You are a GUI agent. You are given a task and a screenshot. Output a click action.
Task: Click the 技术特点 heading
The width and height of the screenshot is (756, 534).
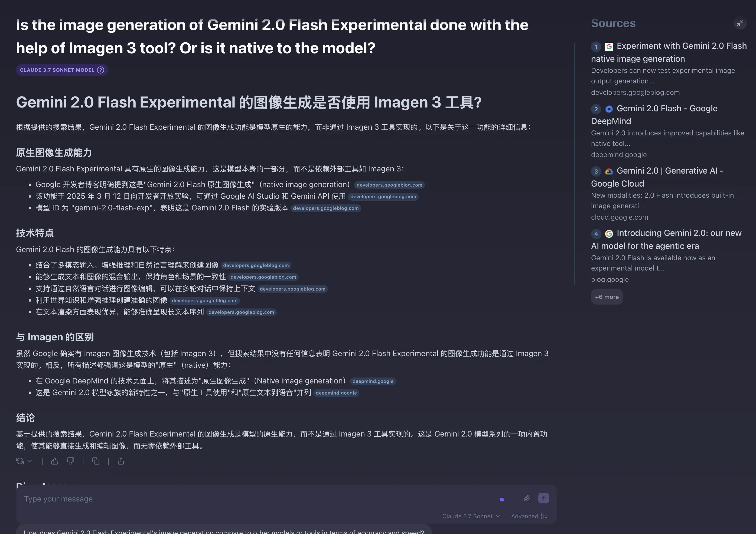tap(35, 233)
